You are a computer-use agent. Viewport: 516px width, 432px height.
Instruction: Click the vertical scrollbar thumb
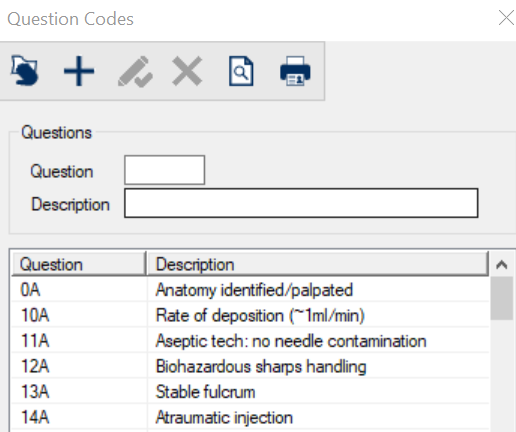pyautogui.click(x=502, y=298)
